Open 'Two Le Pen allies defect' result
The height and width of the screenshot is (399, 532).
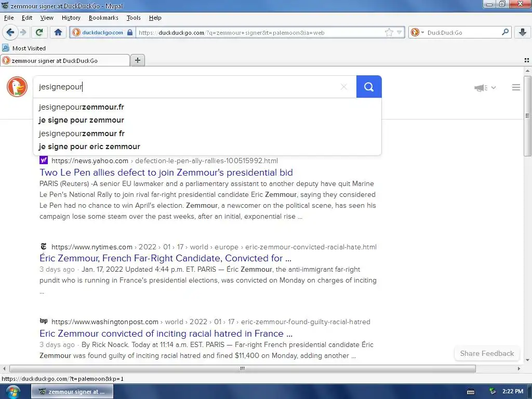166,172
